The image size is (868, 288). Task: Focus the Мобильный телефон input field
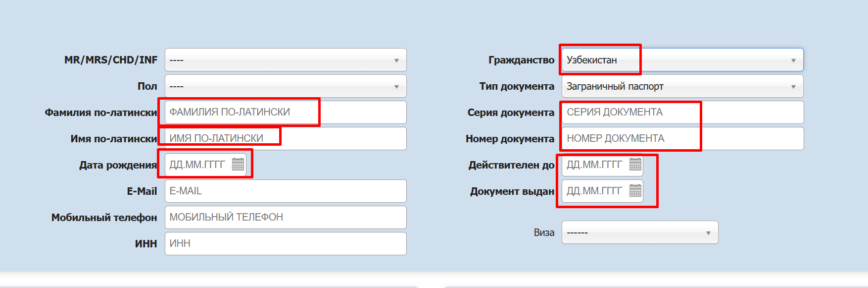coord(286,218)
